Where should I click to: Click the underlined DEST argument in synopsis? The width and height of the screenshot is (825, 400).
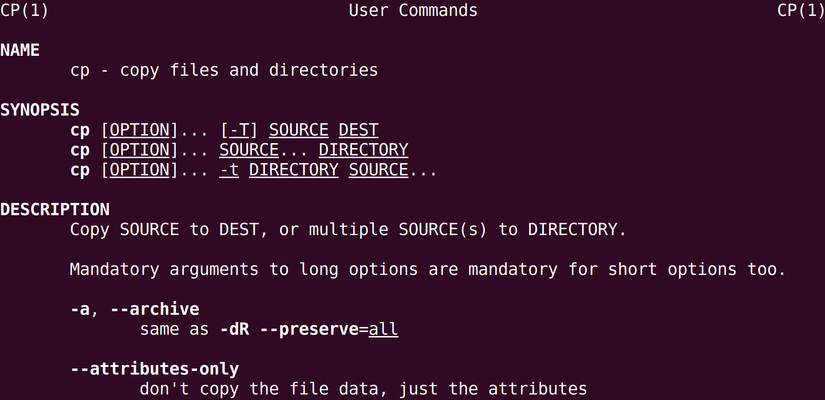point(358,130)
